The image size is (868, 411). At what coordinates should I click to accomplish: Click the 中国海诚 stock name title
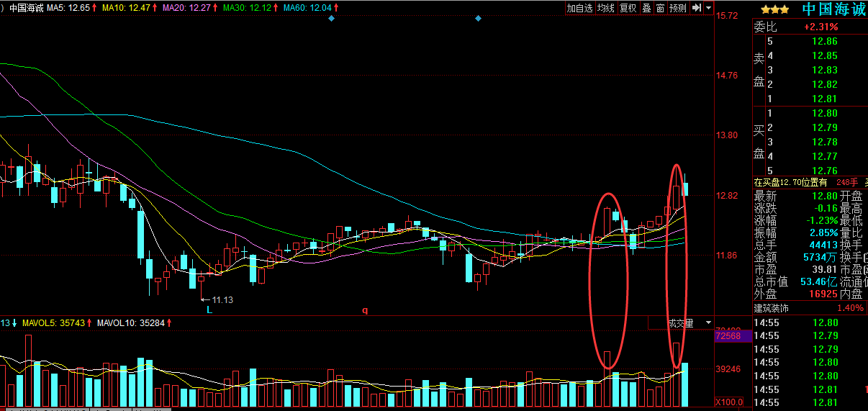tap(833, 9)
